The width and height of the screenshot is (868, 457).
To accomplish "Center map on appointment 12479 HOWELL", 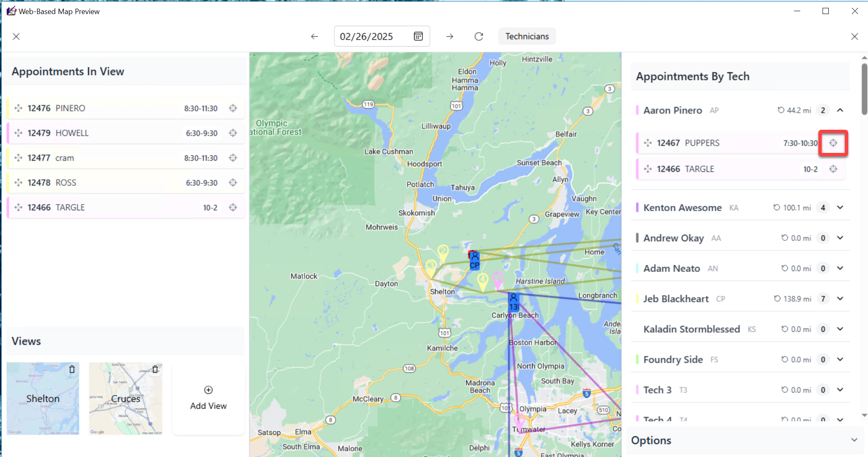I will [233, 133].
